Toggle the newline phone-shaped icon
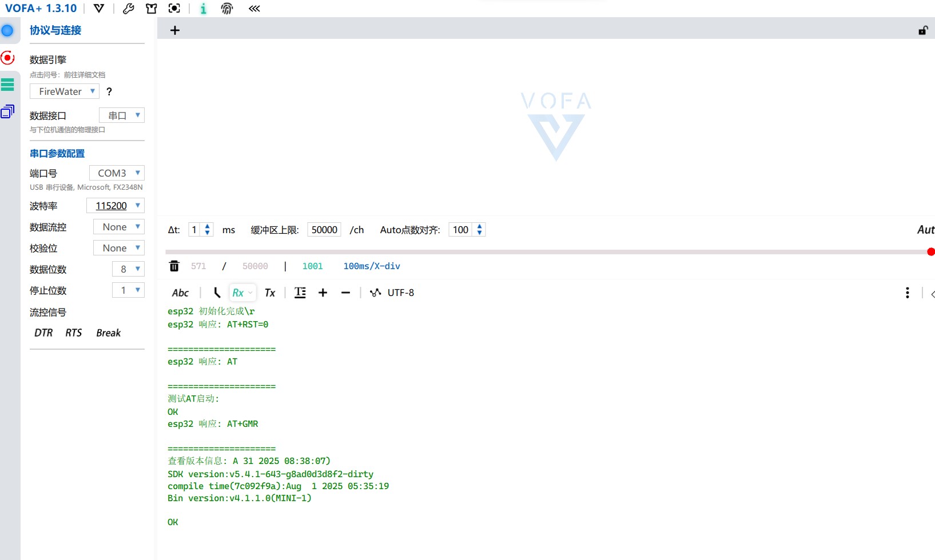The height and width of the screenshot is (560, 935). pos(217,293)
